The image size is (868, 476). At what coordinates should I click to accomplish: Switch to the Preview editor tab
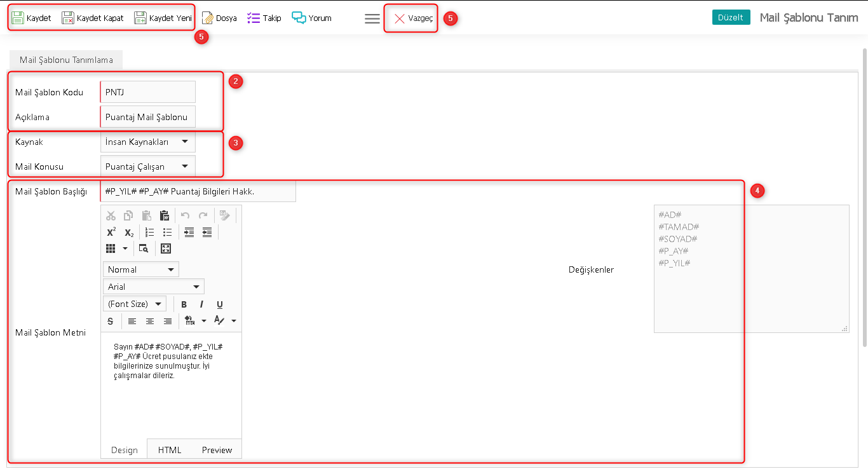(x=217, y=450)
